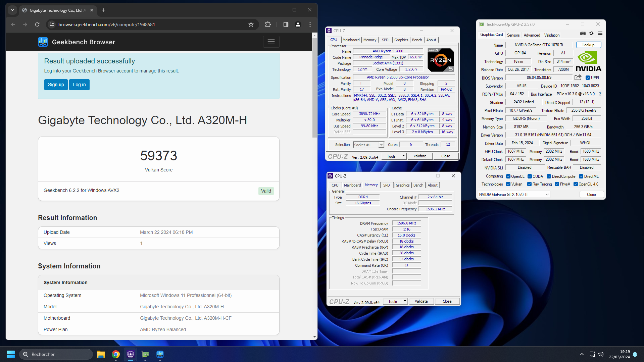The height and width of the screenshot is (362, 644).
Task: Open the Advanced tab in GPU-Z
Action: point(532,35)
